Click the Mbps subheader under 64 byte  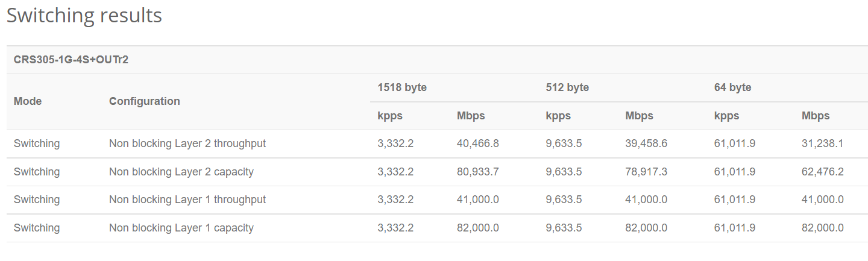816,116
